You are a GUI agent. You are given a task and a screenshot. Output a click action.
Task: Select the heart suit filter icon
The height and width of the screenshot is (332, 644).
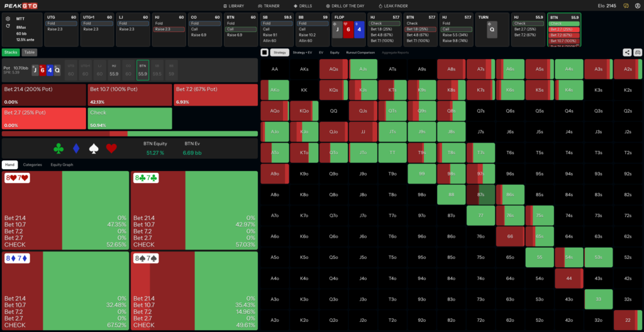click(111, 148)
